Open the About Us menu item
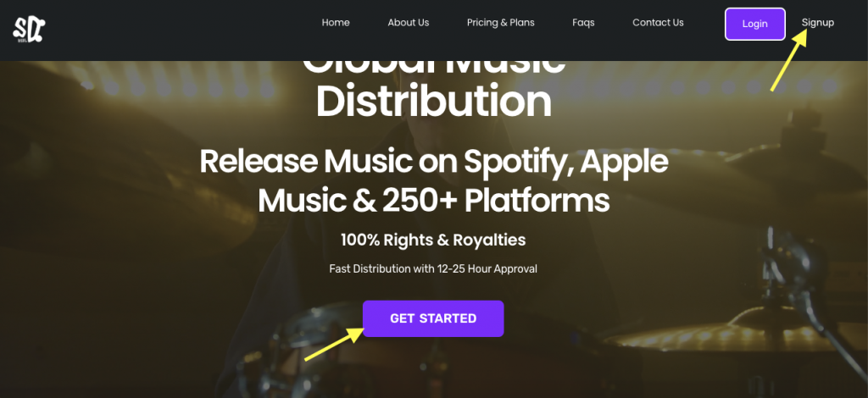The height and width of the screenshot is (398, 868). pyautogui.click(x=409, y=23)
